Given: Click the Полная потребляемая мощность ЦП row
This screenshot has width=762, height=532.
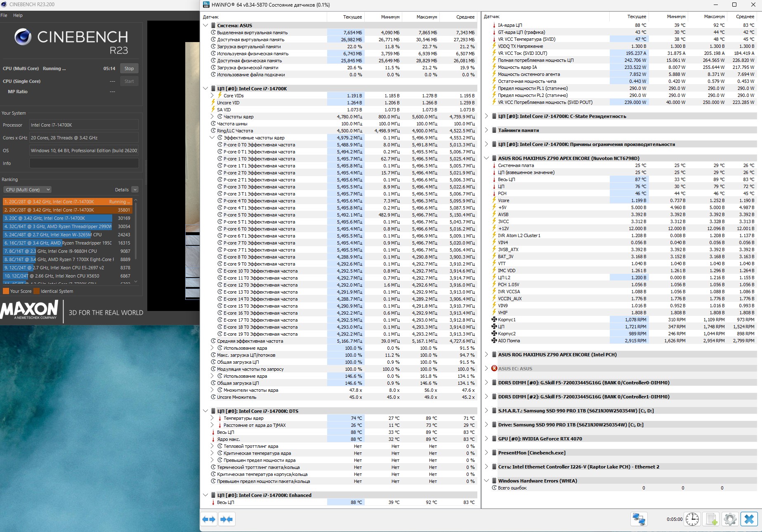Looking at the screenshot, I should click(x=620, y=60).
